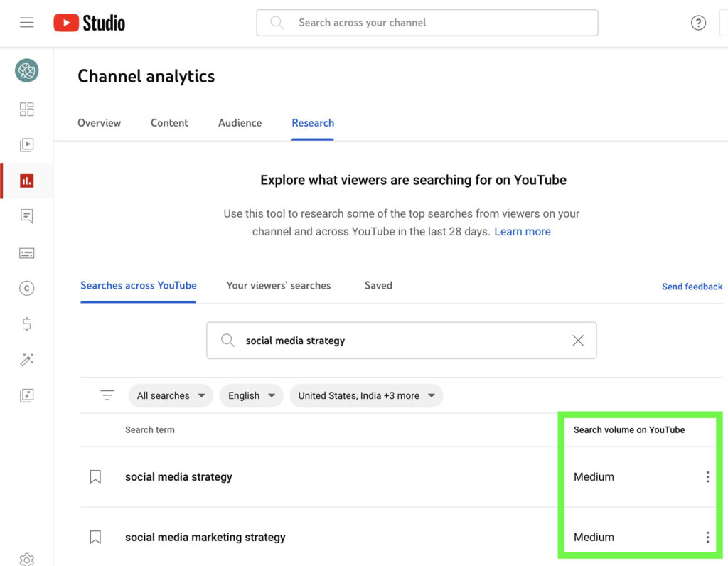This screenshot has width=728, height=566.
Task: Open the Content section in the sidebar
Action: tap(26, 144)
